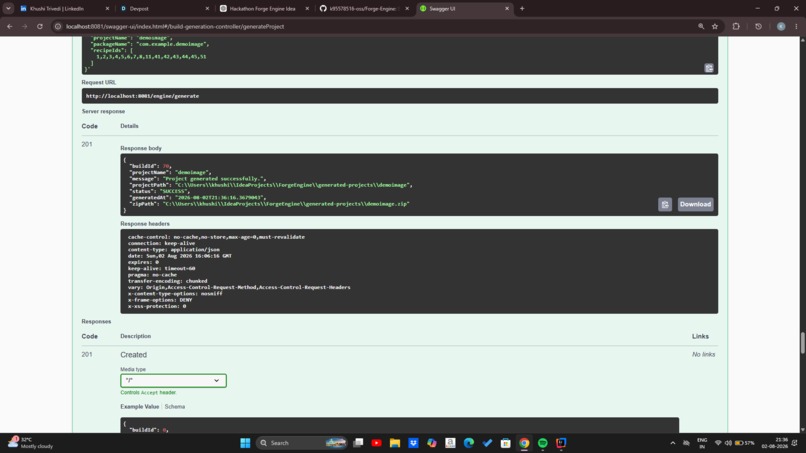806x453 pixels.
Task: Switch to the Schema view
Action: pyautogui.click(x=175, y=407)
